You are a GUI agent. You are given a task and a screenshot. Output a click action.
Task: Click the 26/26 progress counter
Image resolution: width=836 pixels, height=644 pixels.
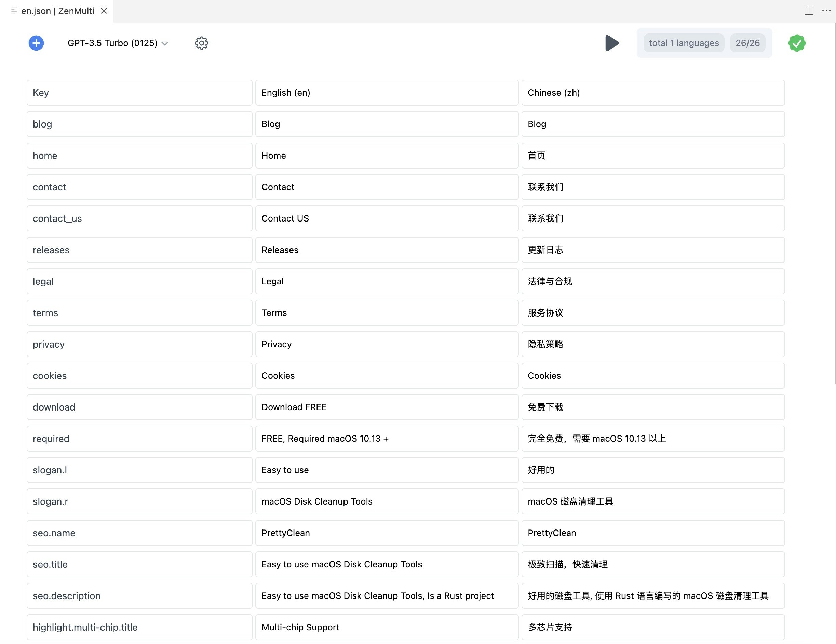click(x=747, y=43)
